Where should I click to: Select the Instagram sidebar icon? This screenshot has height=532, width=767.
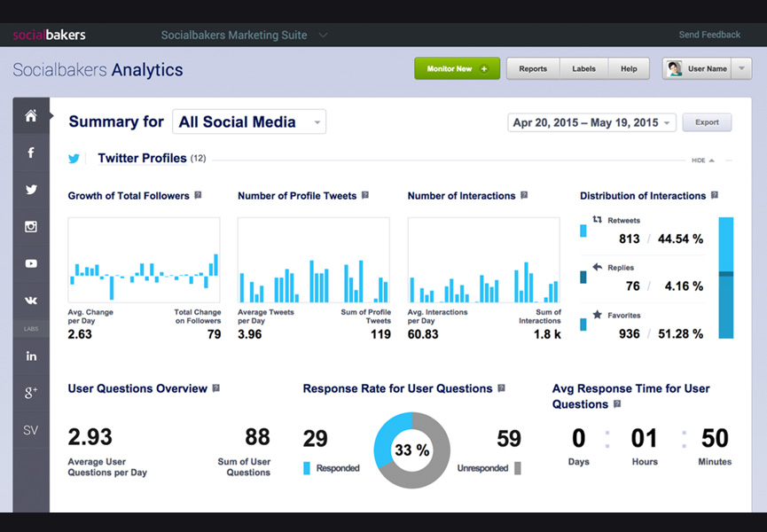tap(31, 227)
